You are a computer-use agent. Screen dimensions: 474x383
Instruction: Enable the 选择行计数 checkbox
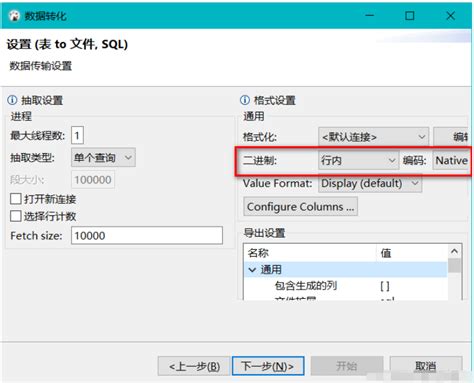(16, 216)
